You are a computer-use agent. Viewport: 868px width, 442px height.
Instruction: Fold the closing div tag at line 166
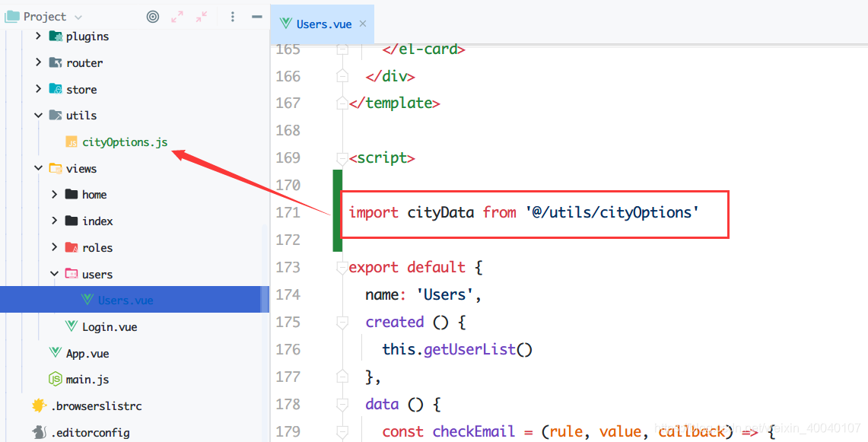[x=342, y=76]
